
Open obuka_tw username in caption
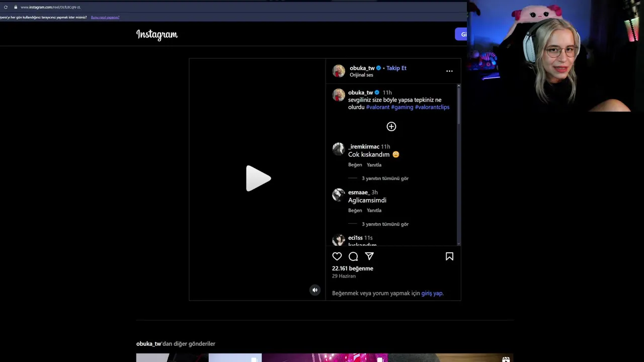(x=360, y=93)
